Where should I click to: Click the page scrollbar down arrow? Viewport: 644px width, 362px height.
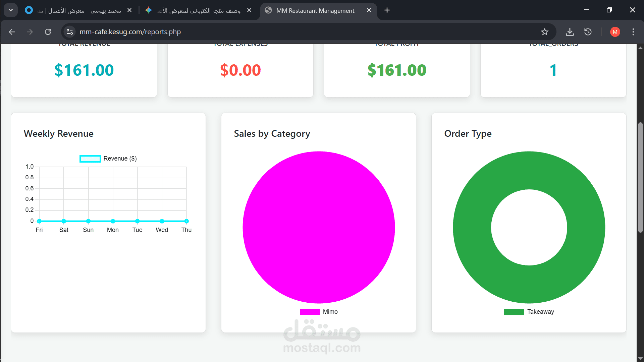[x=640, y=358]
